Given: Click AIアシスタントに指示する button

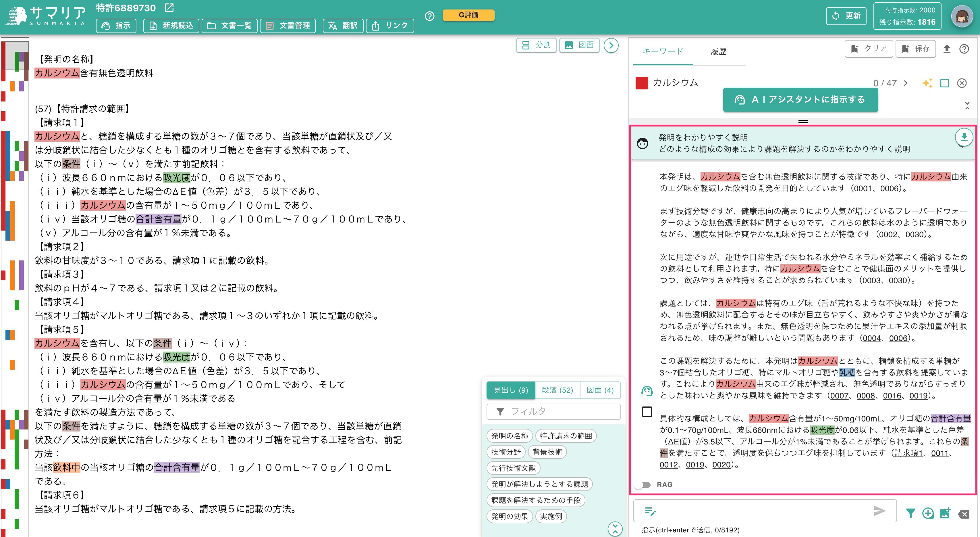Looking at the screenshot, I should point(800,100).
